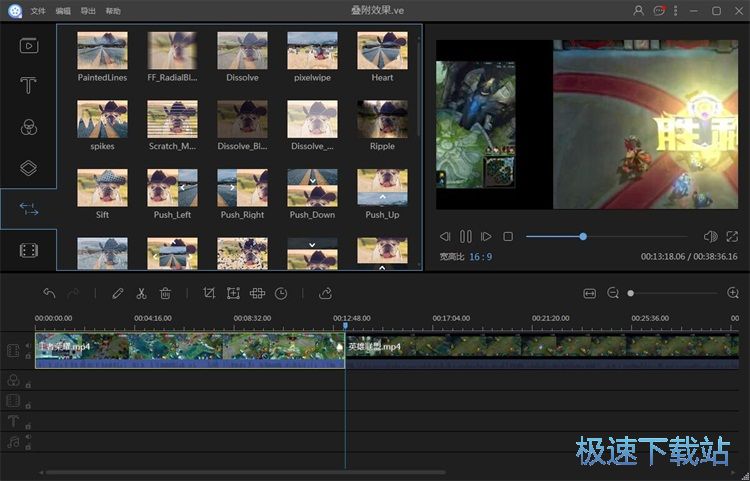
Task: Select the Mosaic tool in toolbar
Action: tap(257, 293)
